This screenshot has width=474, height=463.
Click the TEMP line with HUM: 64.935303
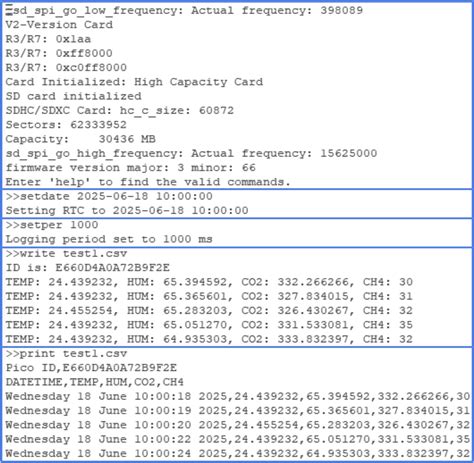209,339
